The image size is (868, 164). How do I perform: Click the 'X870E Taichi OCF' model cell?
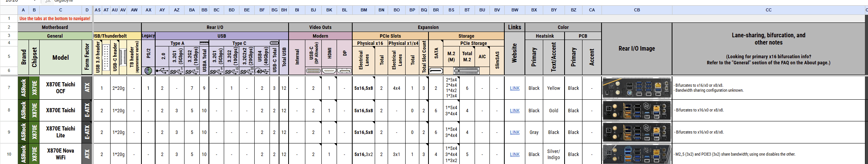click(61, 88)
